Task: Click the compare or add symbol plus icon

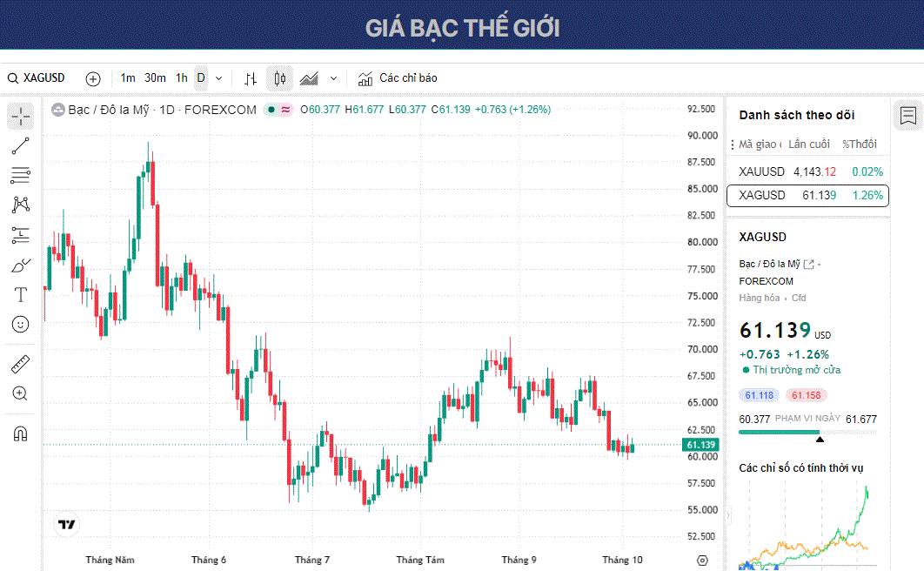Action: [93, 78]
